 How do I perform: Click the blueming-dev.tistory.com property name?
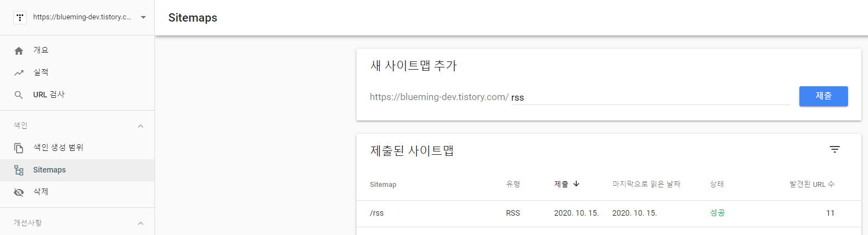coord(82,17)
